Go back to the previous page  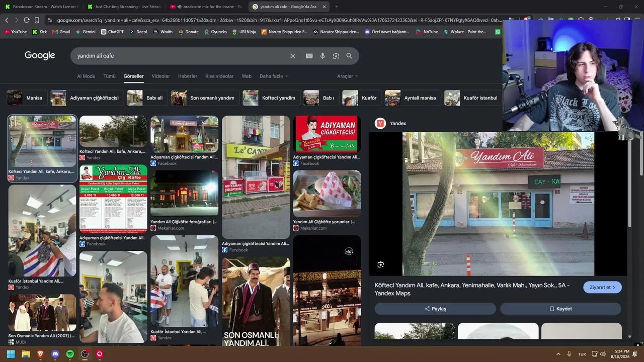pyautogui.click(x=7, y=20)
